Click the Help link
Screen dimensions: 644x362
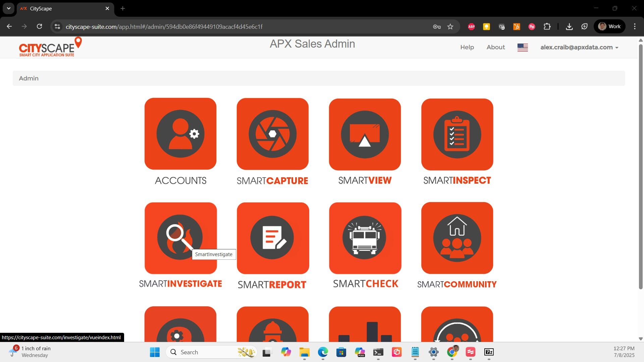click(x=467, y=47)
